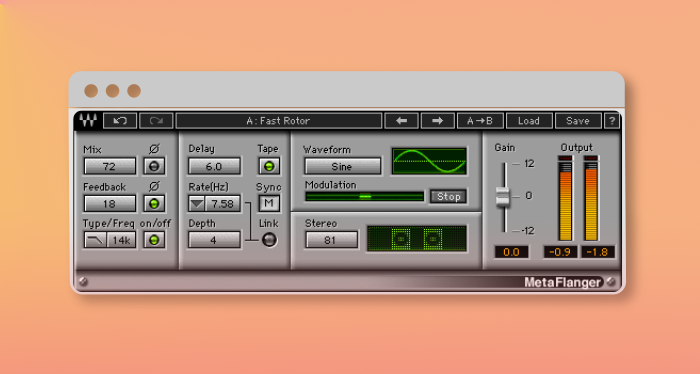The width and height of the screenshot is (700, 374).
Task: Click the Modulation position bar
Action: coord(365,196)
